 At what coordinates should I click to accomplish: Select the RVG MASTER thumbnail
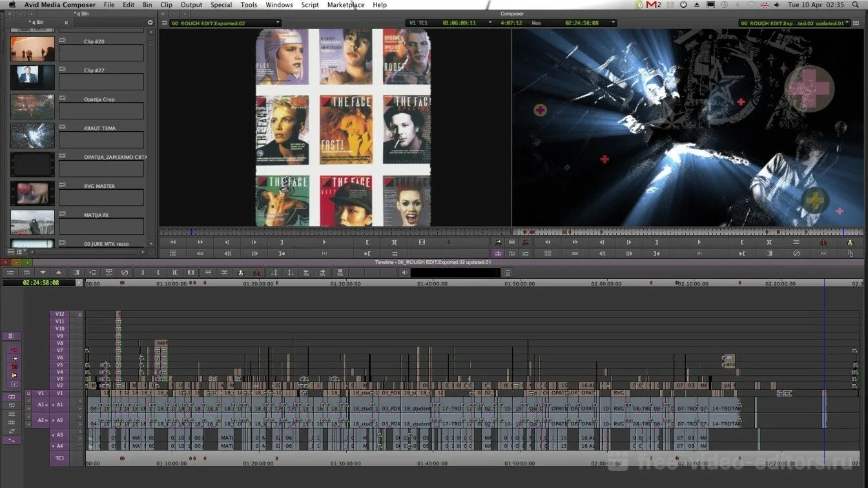32,193
